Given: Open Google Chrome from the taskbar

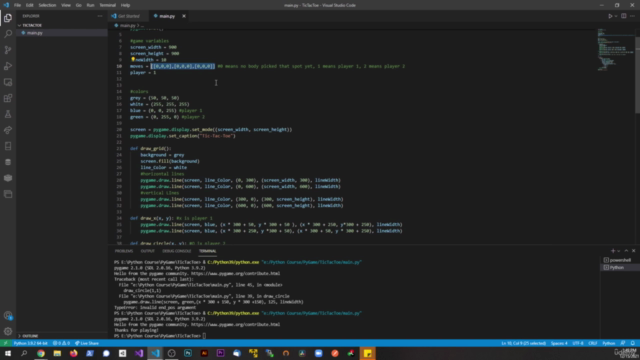Looking at the screenshot, I should (x=41, y=353).
